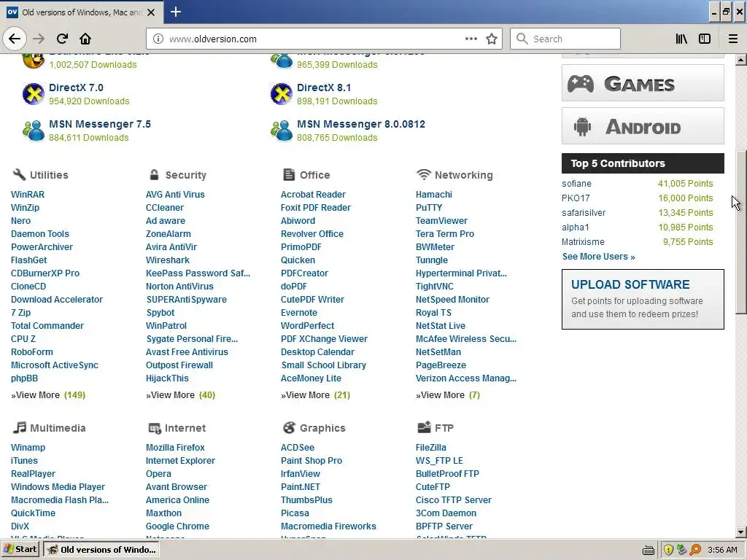Toggle the sidebars icon
Screen dimensions: 747x560
click(x=705, y=39)
